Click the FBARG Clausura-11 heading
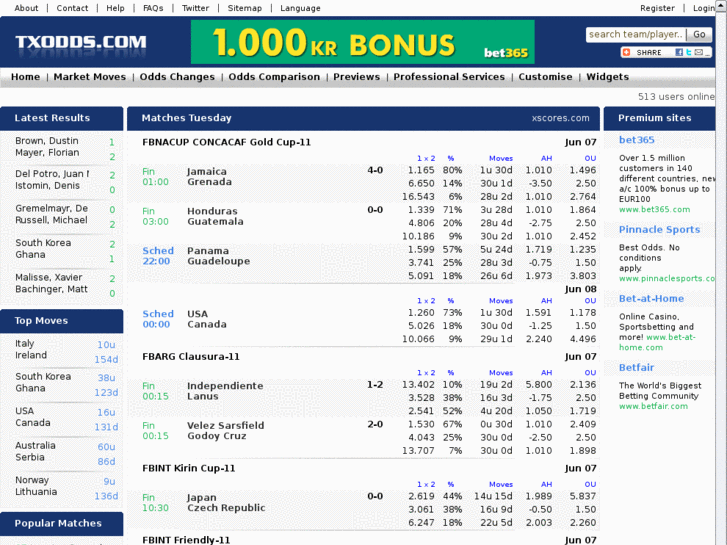The width and height of the screenshot is (727, 545). tap(191, 356)
